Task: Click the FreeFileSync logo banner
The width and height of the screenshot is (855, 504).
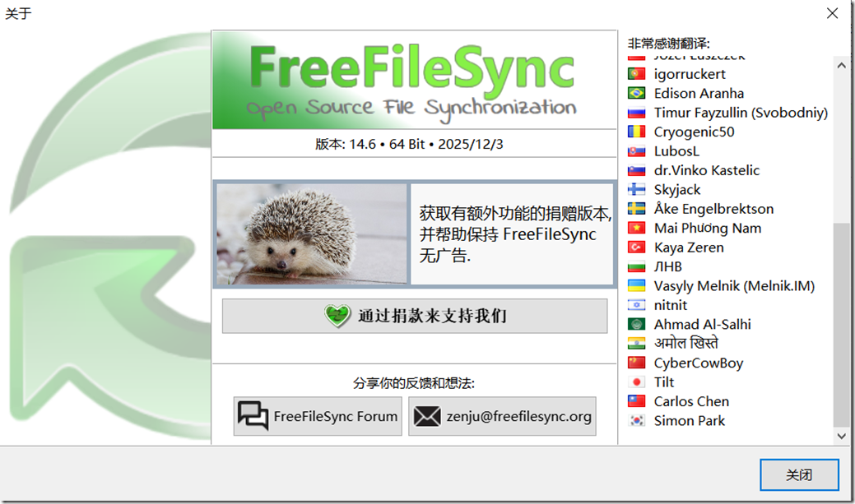Action: (x=414, y=81)
